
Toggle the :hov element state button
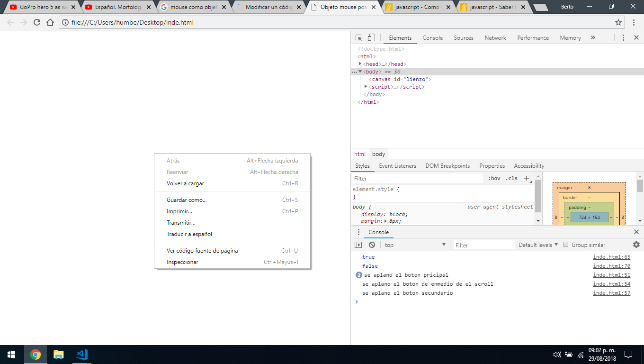pyautogui.click(x=494, y=179)
